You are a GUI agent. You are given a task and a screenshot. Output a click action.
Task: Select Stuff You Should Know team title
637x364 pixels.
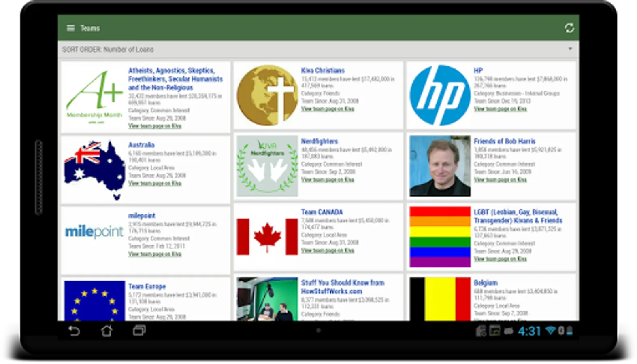pos(343,287)
